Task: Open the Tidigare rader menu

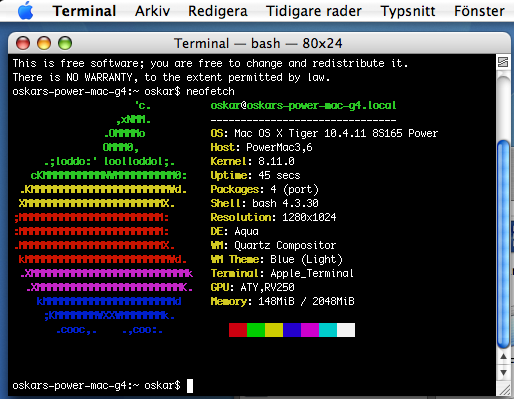Action: point(314,11)
